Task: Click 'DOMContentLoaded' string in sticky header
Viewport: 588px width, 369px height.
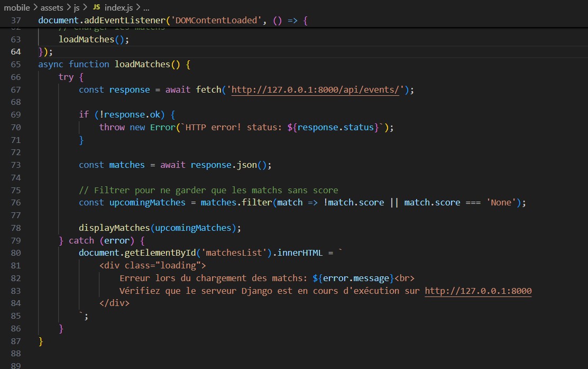Action: 216,20
